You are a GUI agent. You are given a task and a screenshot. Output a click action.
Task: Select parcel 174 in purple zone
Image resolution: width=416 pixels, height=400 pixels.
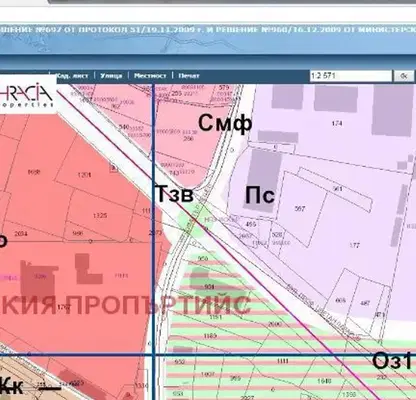tap(337, 123)
